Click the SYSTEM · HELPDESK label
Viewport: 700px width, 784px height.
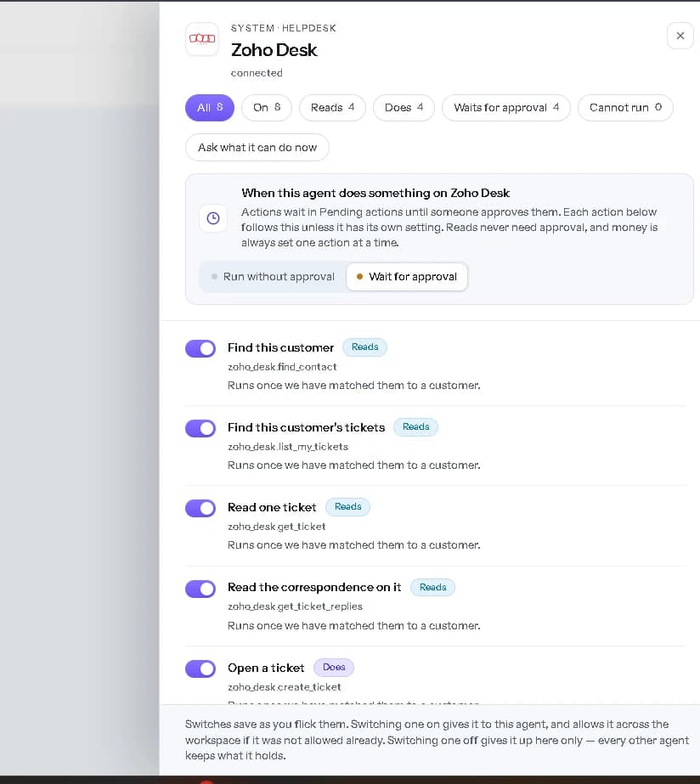point(284,29)
